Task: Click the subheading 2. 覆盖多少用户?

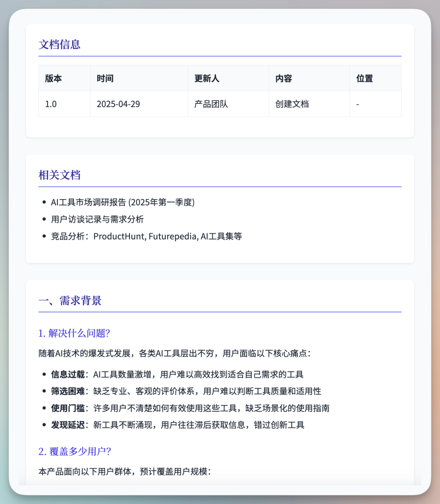Action: (75, 451)
